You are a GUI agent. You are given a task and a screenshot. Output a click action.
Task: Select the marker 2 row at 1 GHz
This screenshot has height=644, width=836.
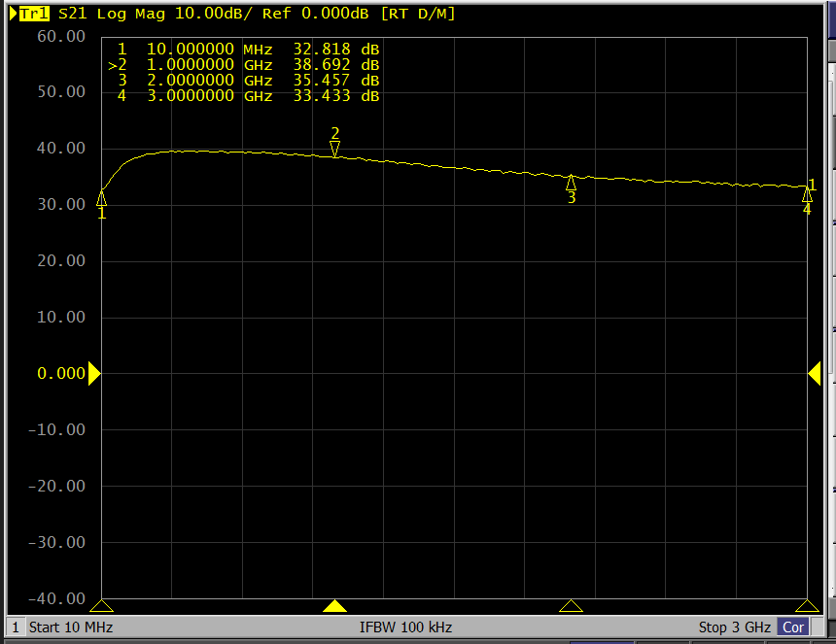pyautogui.click(x=243, y=64)
